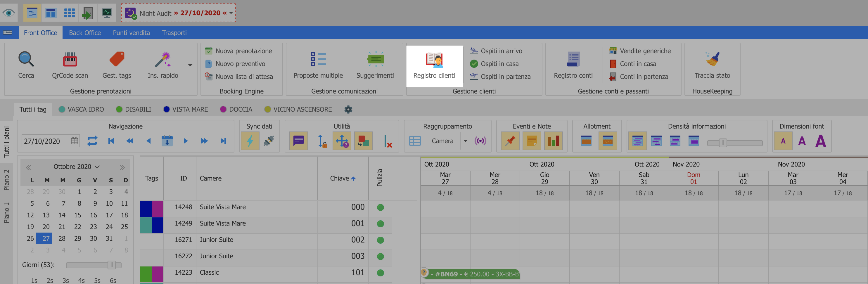This screenshot has width=868, height=284.
Task: Open the grid tiles view icon
Action: (x=70, y=13)
